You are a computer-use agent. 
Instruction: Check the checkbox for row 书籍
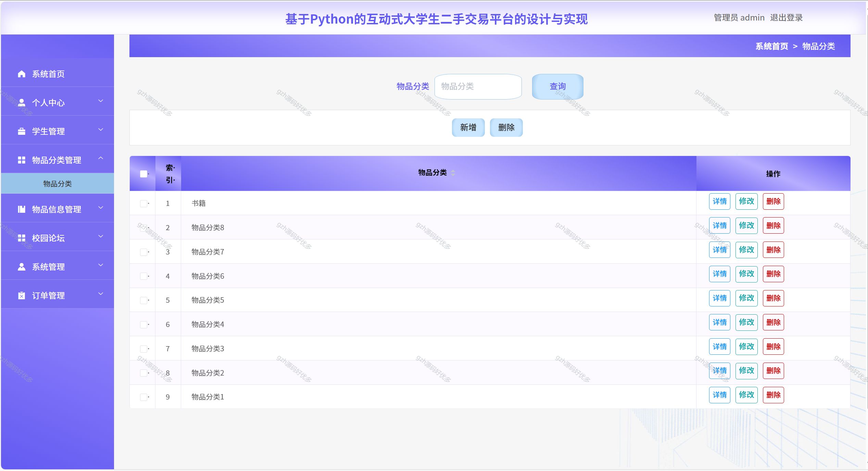tap(143, 204)
